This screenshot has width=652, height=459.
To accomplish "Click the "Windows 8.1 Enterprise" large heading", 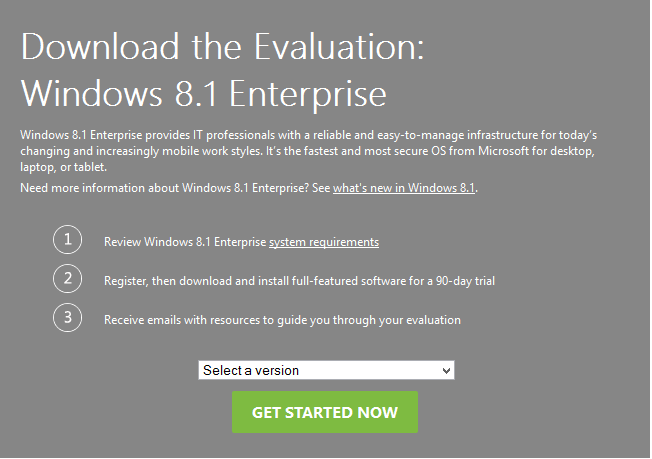I will [x=203, y=93].
